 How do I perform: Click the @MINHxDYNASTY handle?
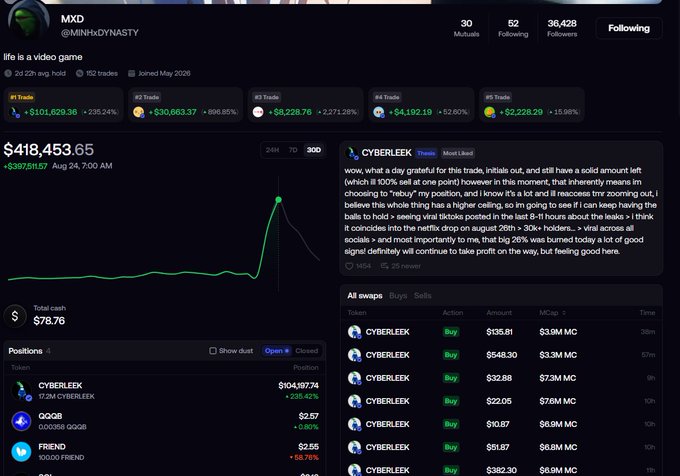(100, 33)
